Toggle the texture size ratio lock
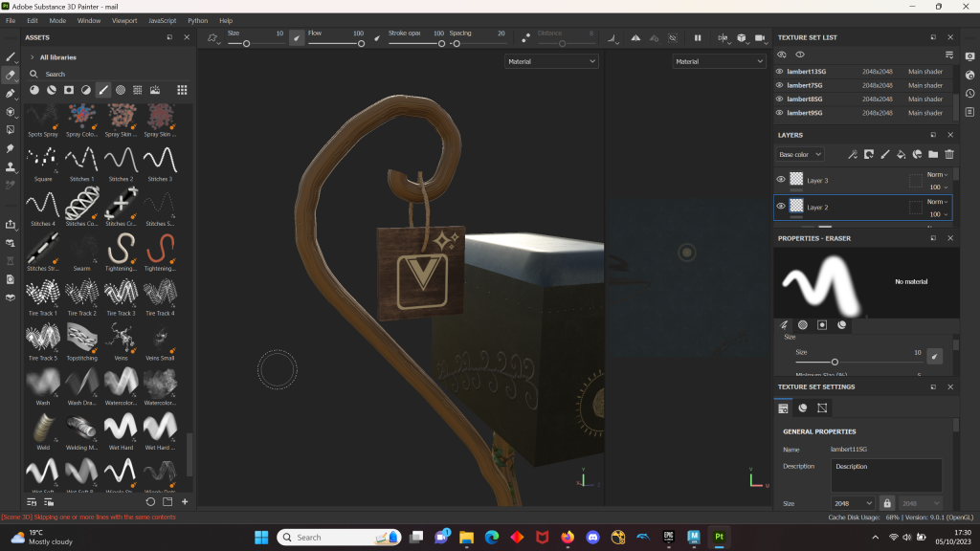 (x=887, y=503)
